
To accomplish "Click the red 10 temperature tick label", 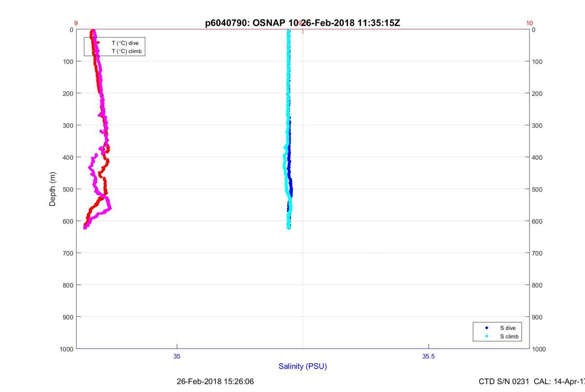I will click(x=529, y=23).
